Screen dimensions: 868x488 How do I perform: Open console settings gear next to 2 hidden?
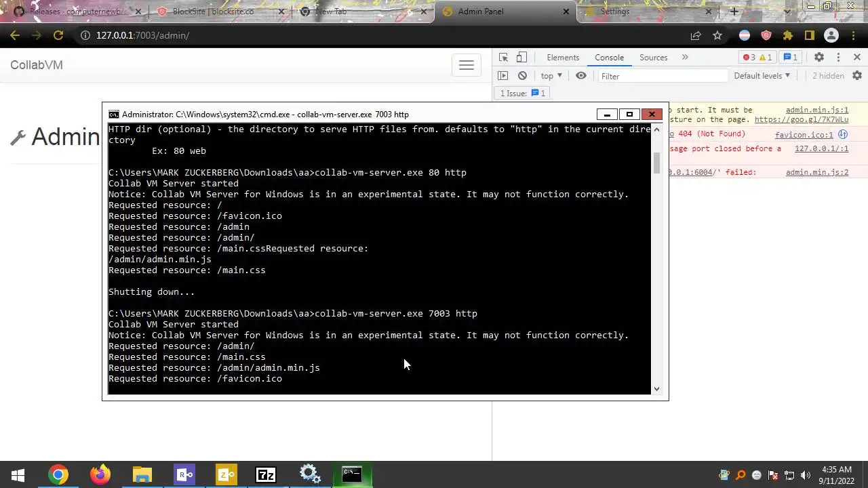(857, 76)
